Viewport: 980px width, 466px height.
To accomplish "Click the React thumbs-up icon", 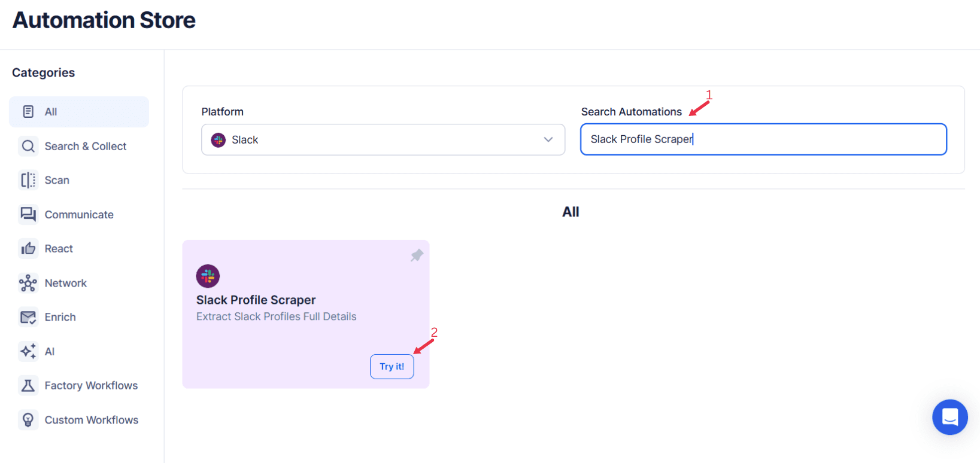I will coord(28,248).
